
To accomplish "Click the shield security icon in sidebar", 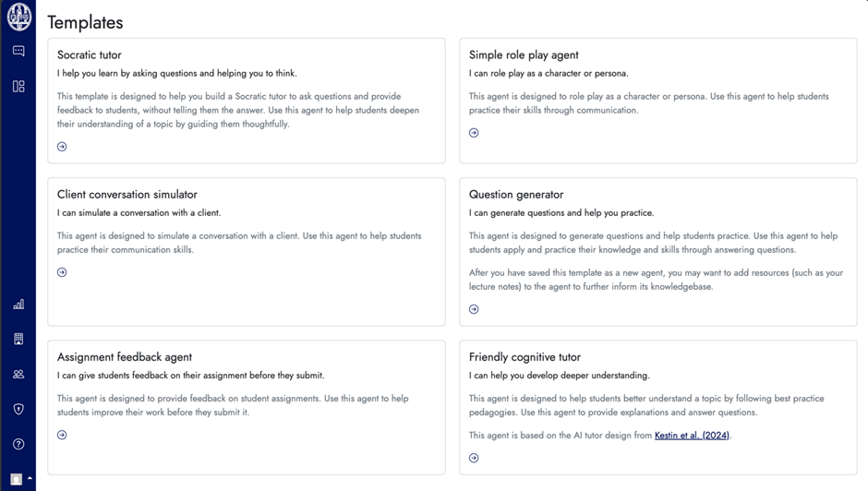I will [x=18, y=409].
